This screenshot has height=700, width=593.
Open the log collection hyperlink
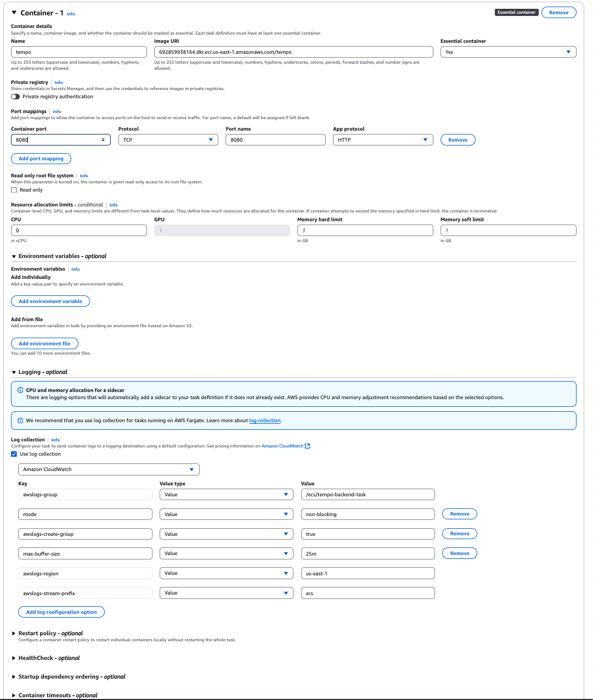coord(265,421)
